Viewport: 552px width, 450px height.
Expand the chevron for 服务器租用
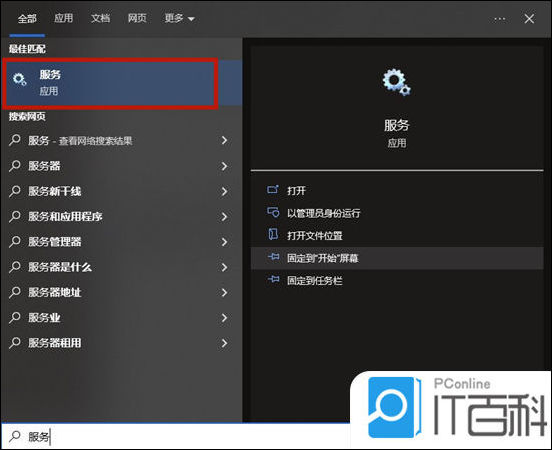coord(224,343)
